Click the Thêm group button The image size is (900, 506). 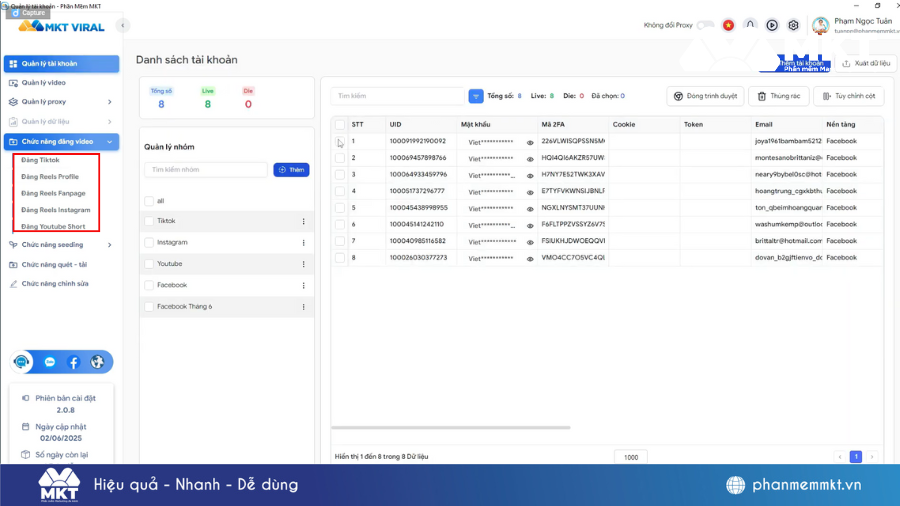tap(292, 170)
